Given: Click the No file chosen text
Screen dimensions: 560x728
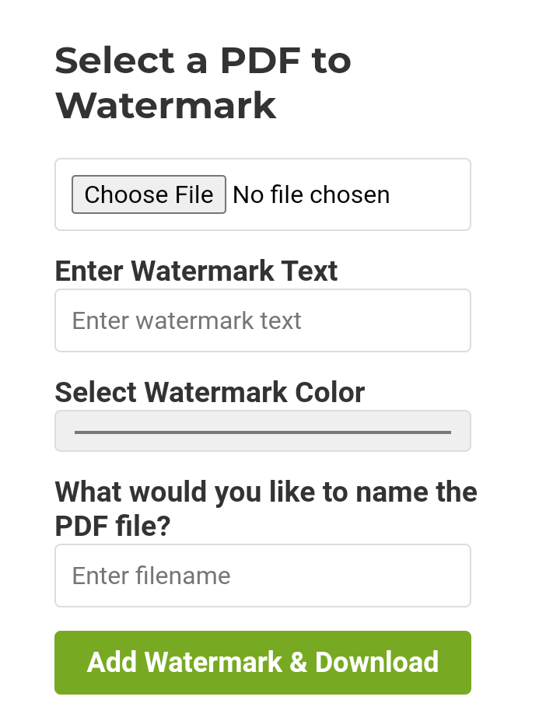Looking at the screenshot, I should tap(311, 194).
